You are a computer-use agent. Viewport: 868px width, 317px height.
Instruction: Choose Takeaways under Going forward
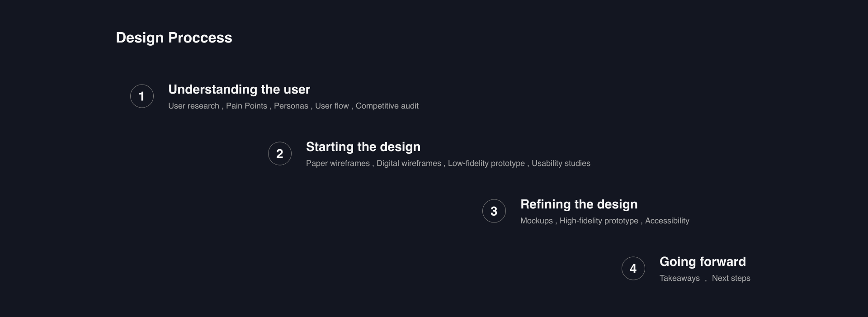click(679, 278)
